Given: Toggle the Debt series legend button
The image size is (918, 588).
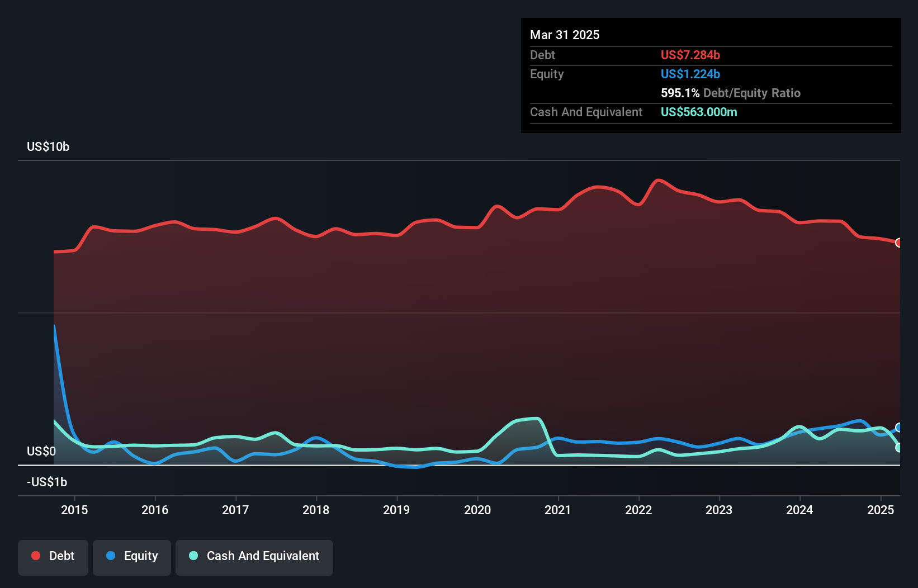Looking at the screenshot, I should [53, 557].
